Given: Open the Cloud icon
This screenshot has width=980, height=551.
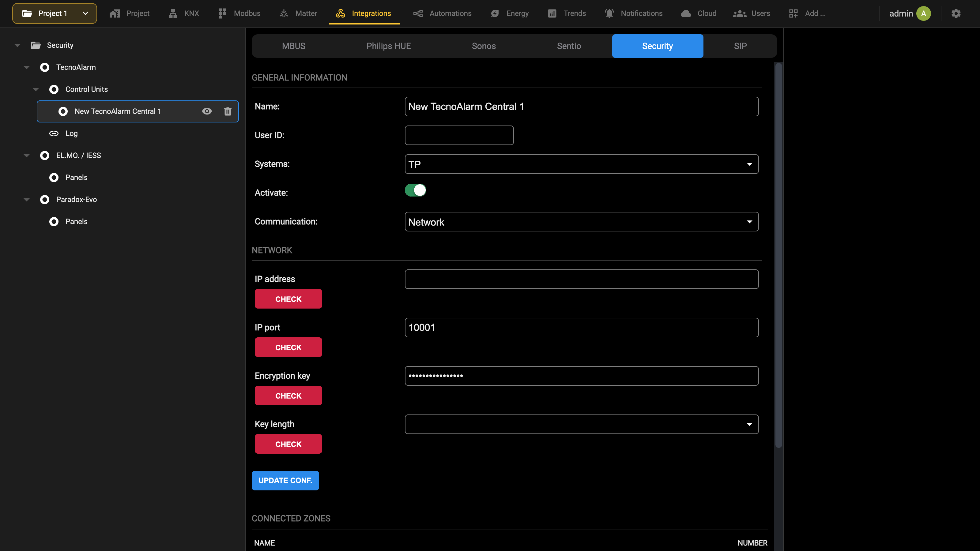Looking at the screenshot, I should tap(686, 13).
